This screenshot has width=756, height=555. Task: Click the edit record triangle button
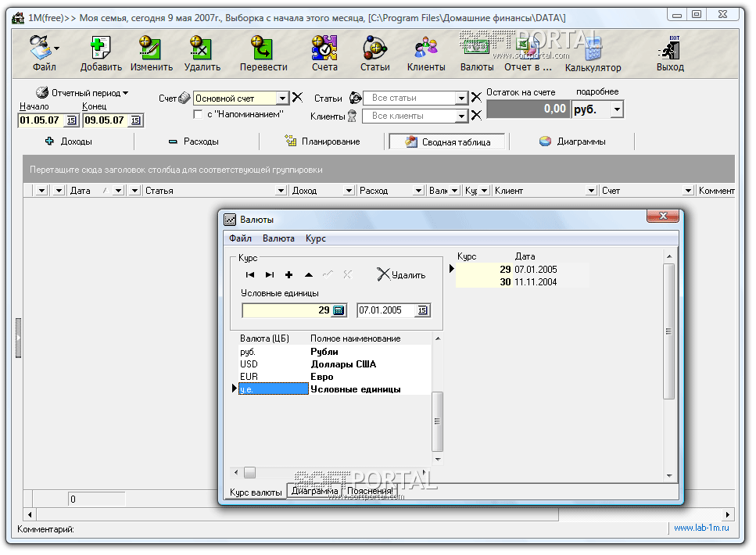(x=309, y=275)
